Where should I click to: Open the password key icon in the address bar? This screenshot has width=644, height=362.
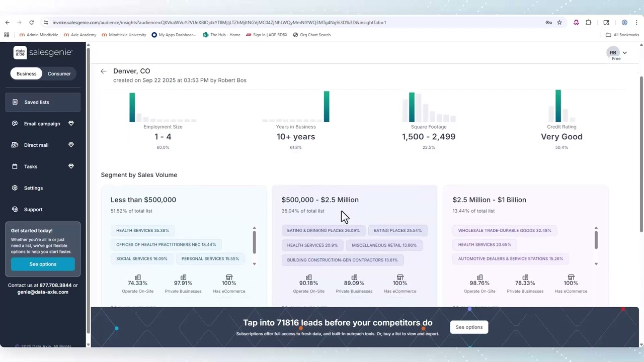(548, 22)
